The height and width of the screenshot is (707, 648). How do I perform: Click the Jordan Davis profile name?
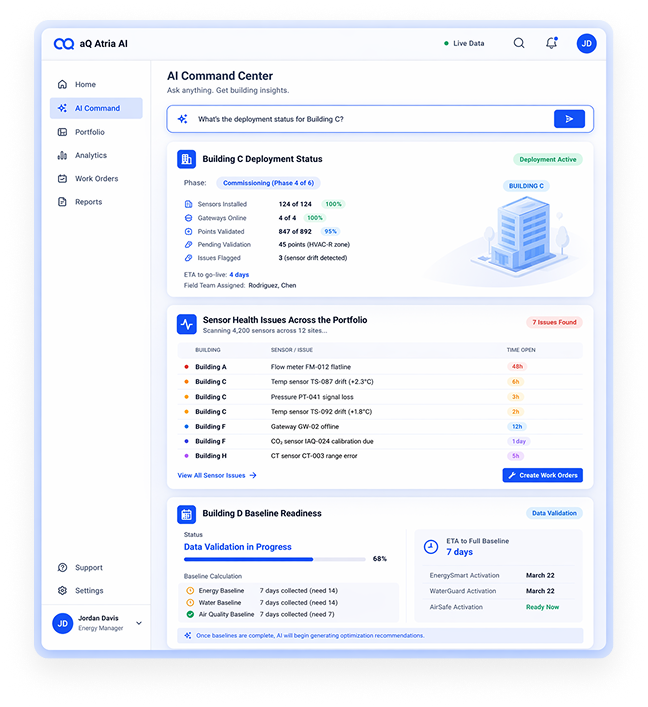pos(98,618)
